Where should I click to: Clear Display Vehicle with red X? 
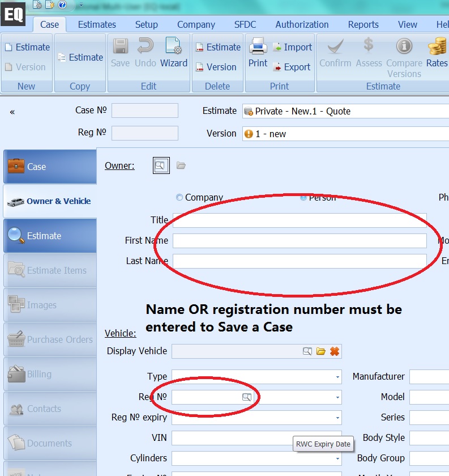(334, 351)
